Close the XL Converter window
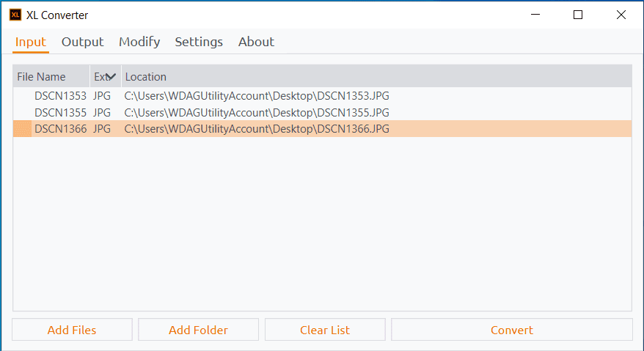Screen dimensions: 644x351 pos(621,15)
